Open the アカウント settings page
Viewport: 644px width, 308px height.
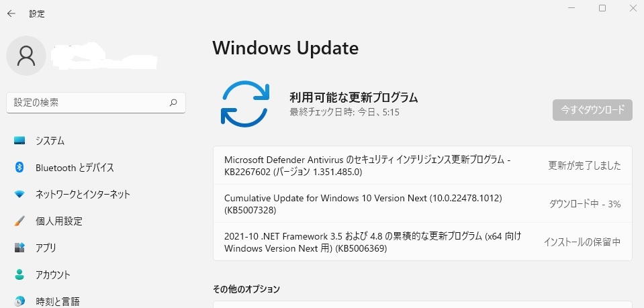point(53,274)
